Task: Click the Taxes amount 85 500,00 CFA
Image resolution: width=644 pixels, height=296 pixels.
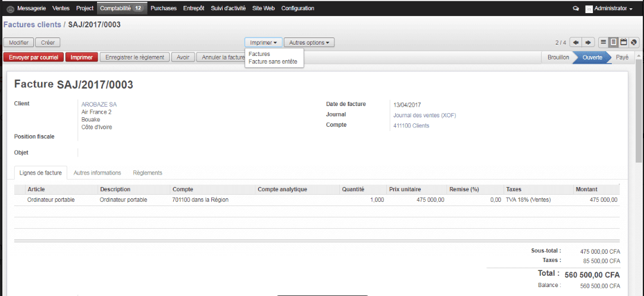Action: point(602,261)
